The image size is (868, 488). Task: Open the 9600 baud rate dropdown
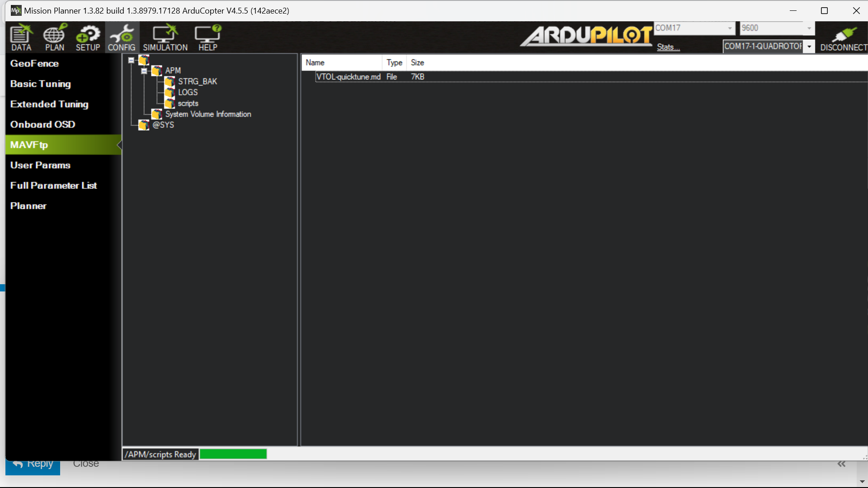809,28
